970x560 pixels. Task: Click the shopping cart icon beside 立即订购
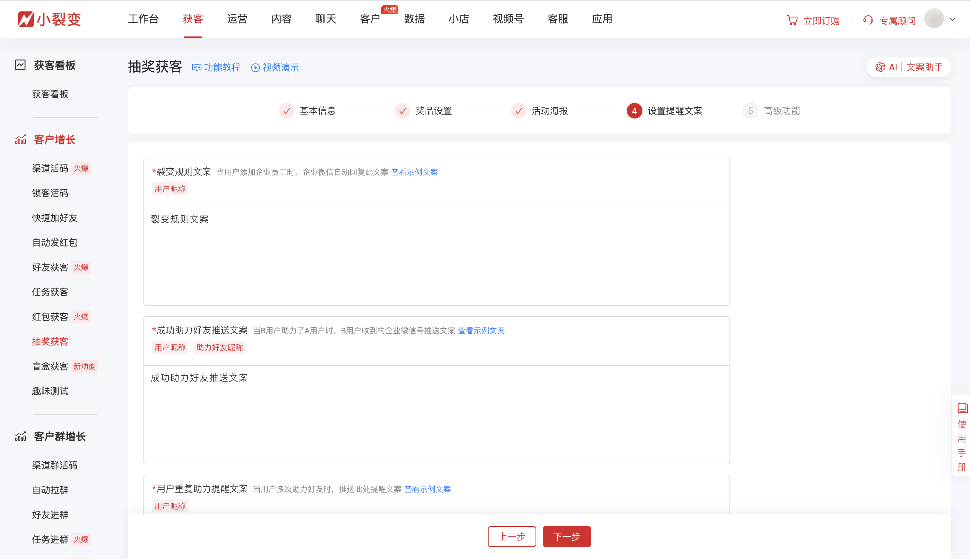[x=793, y=20]
